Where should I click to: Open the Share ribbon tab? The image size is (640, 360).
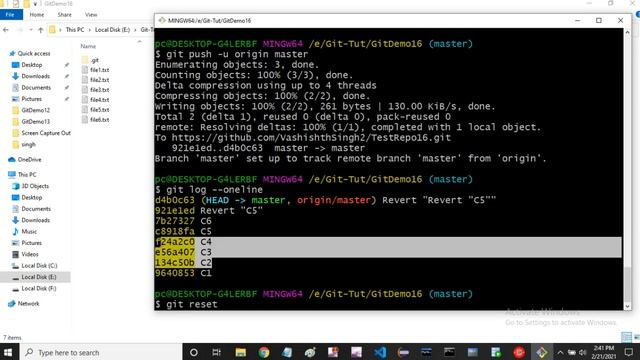[x=64, y=15]
